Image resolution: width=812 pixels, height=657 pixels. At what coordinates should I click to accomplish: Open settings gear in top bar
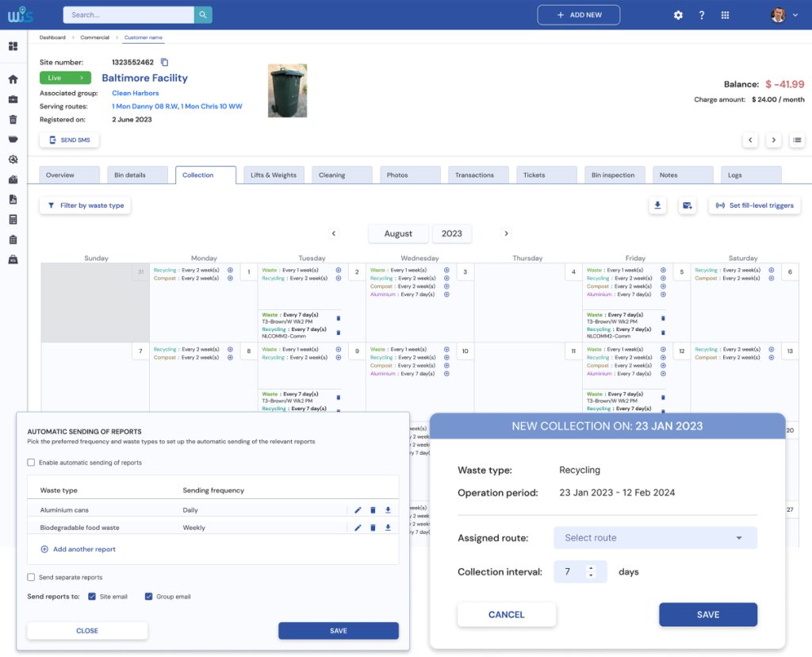(x=678, y=15)
